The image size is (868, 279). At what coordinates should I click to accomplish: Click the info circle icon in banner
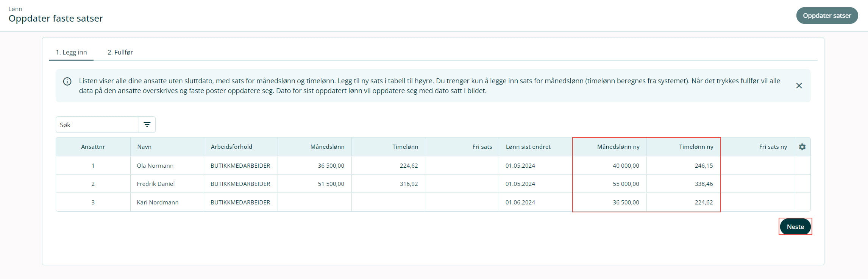(67, 81)
